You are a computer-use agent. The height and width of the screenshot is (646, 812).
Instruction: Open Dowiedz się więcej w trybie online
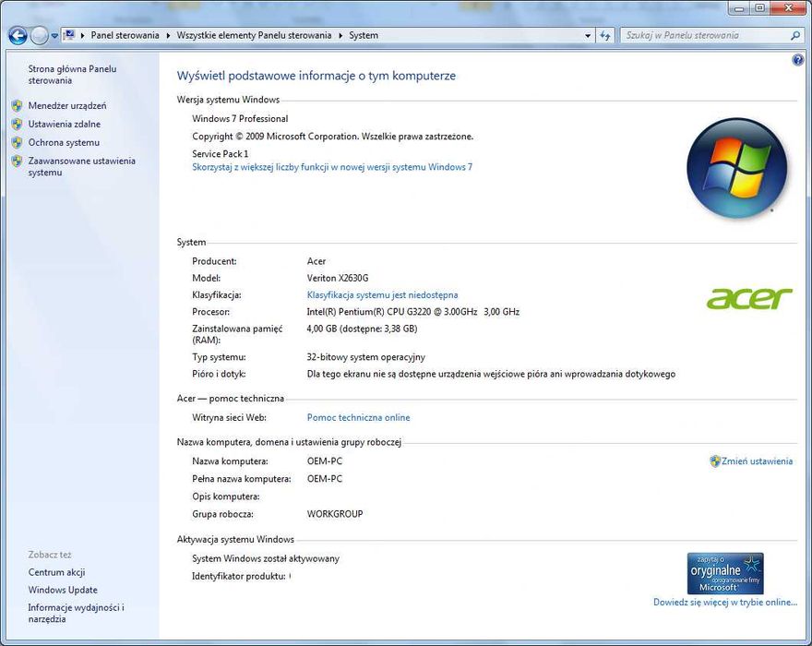coord(725,602)
